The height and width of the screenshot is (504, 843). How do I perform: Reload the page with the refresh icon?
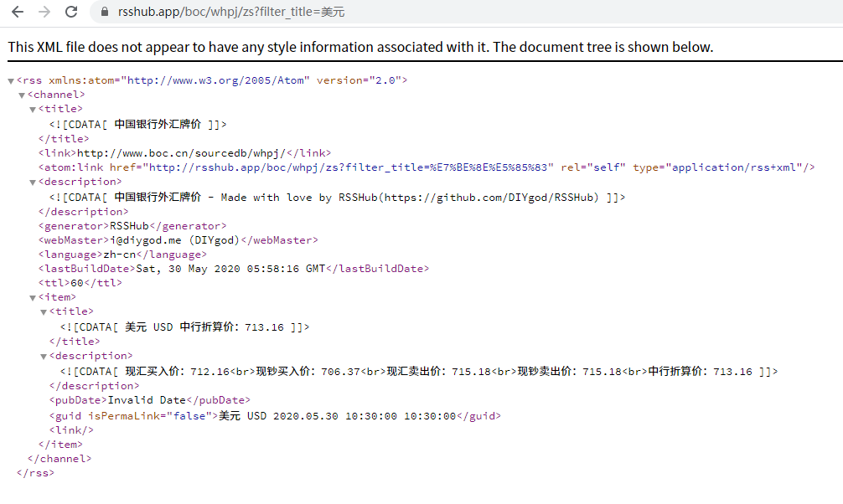coord(70,12)
